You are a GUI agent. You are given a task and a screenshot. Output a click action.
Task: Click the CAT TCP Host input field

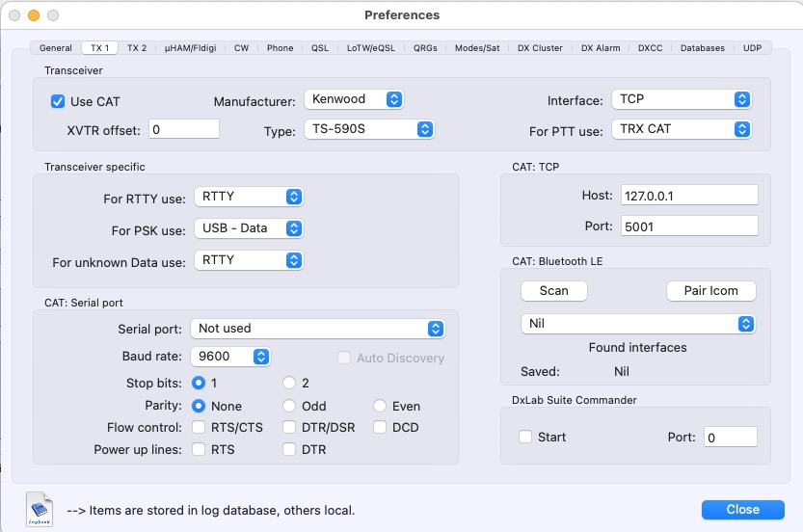pos(689,196)
